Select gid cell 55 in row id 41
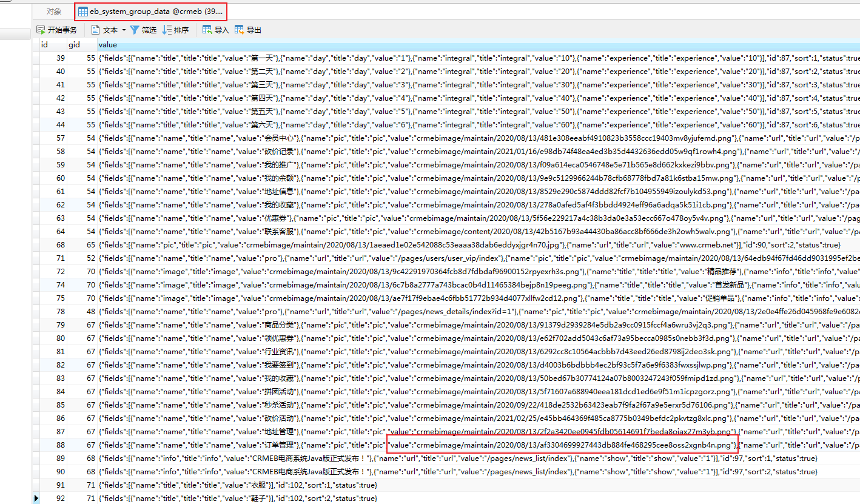 pyautogui.click(x=82, y=85)
